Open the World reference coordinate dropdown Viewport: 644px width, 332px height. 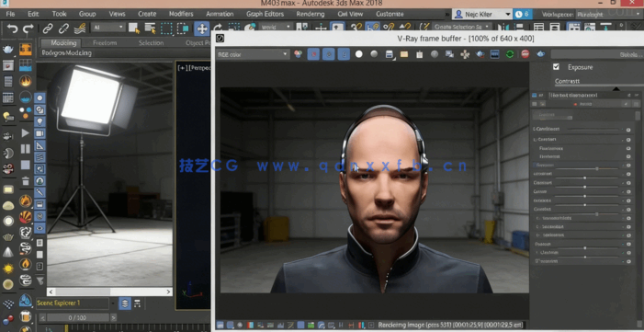(x=276, y=28)
